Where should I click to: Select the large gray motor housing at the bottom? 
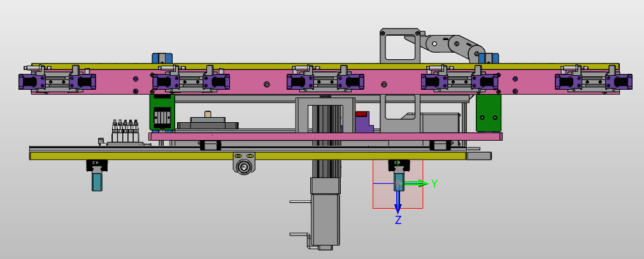pyautogui.click(x=326, y=219)
